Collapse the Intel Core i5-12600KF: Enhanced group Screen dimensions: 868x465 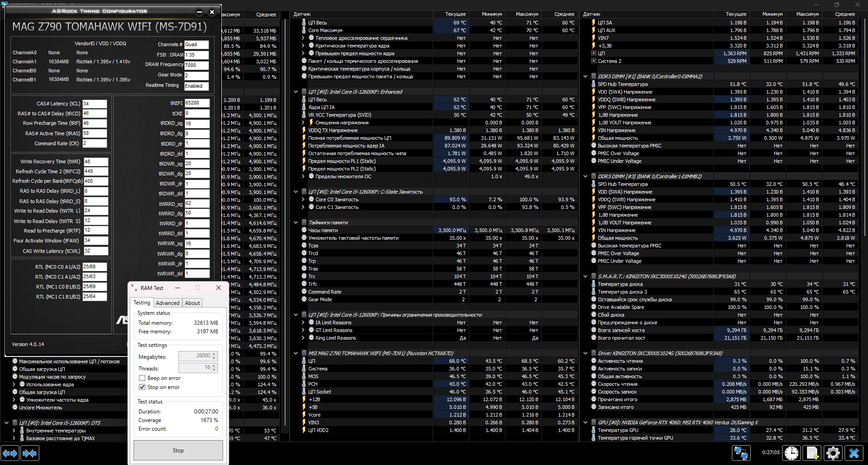(296, 92)
